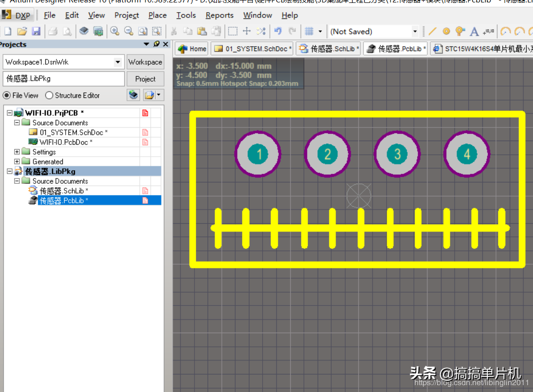
Task: Select pad 3 on the footprint
Action: point(397,154)
